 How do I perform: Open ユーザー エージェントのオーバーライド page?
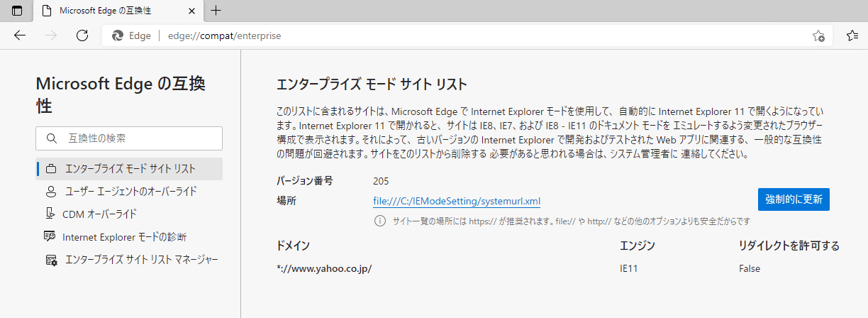[x=129, y=191]
